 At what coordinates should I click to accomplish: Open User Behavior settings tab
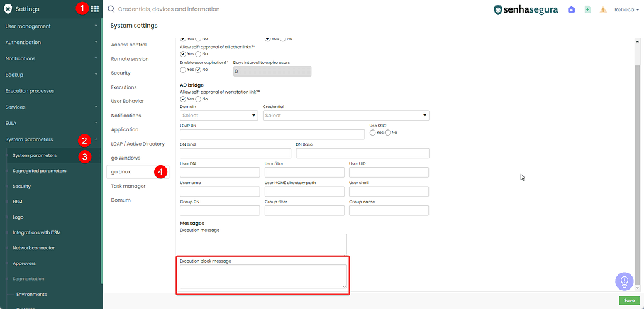[127, 101]
